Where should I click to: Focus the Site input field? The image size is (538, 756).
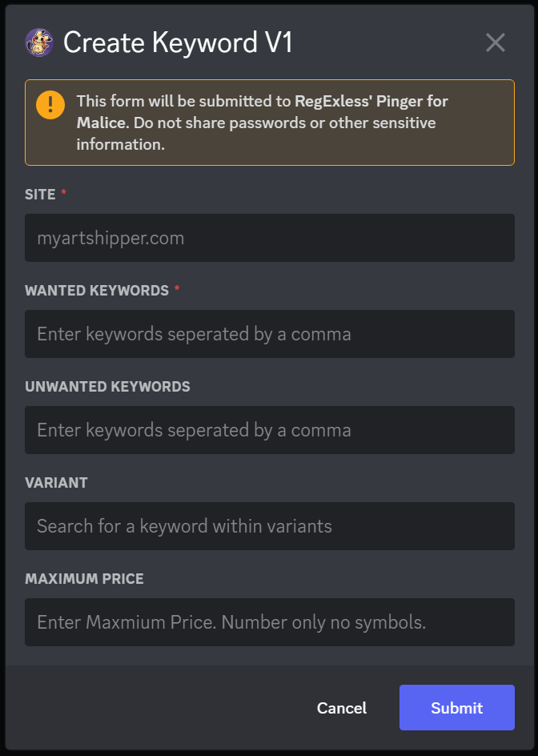[269, 238]
